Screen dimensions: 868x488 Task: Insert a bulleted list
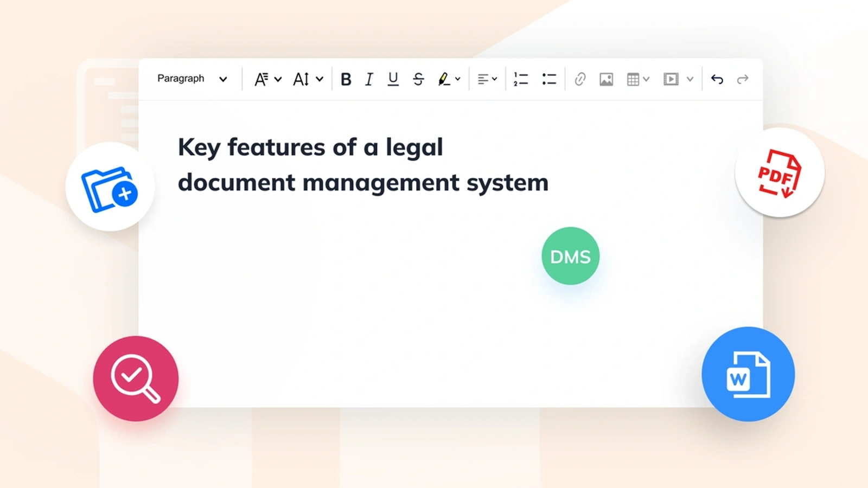(x=549, y=79)
